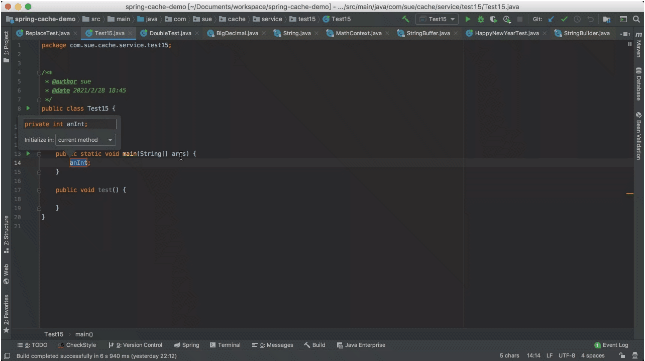This screenshot has width=645, height=361.
Task: Switch to DoubleTest.java tab
Action: pos(170,33)
